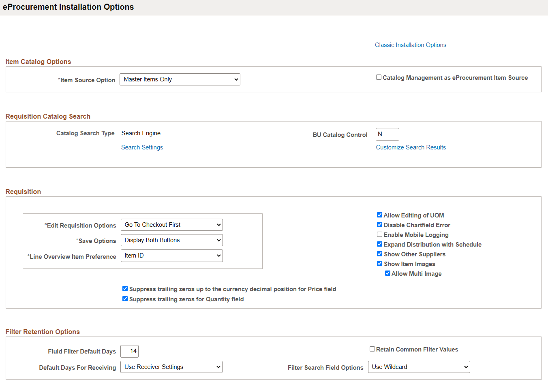Toggle Expand Distribution with Schedule
Viewport: 548px width, 392px height.
(379, 244)
